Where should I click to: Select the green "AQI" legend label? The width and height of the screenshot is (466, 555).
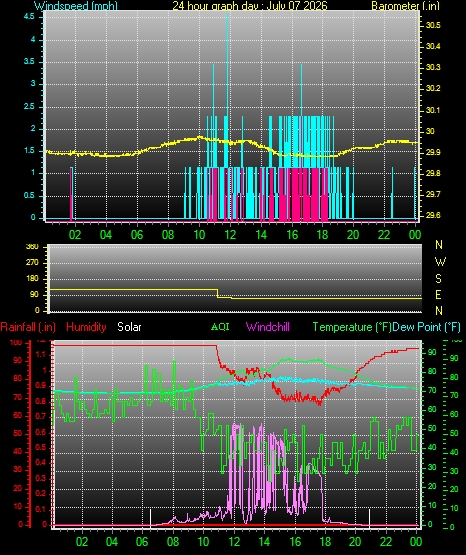pos(220,327)
